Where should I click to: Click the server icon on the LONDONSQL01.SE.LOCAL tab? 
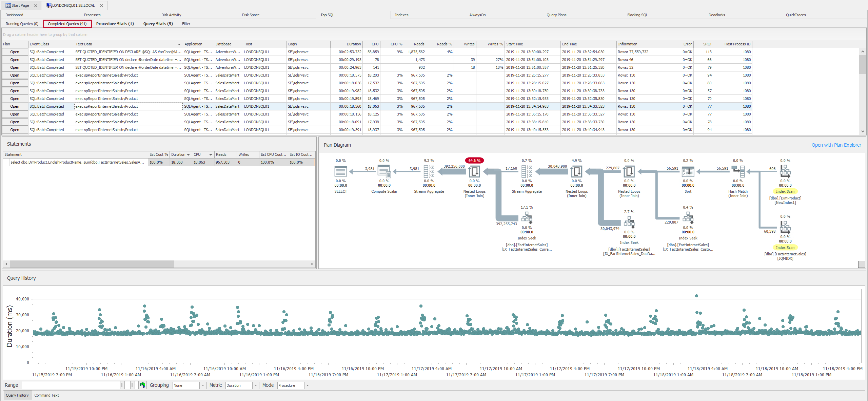click(x=48, y=5)
